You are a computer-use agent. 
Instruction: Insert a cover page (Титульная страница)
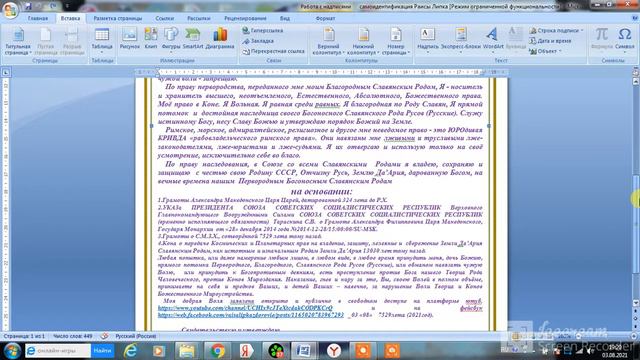[x=18, y=41]
